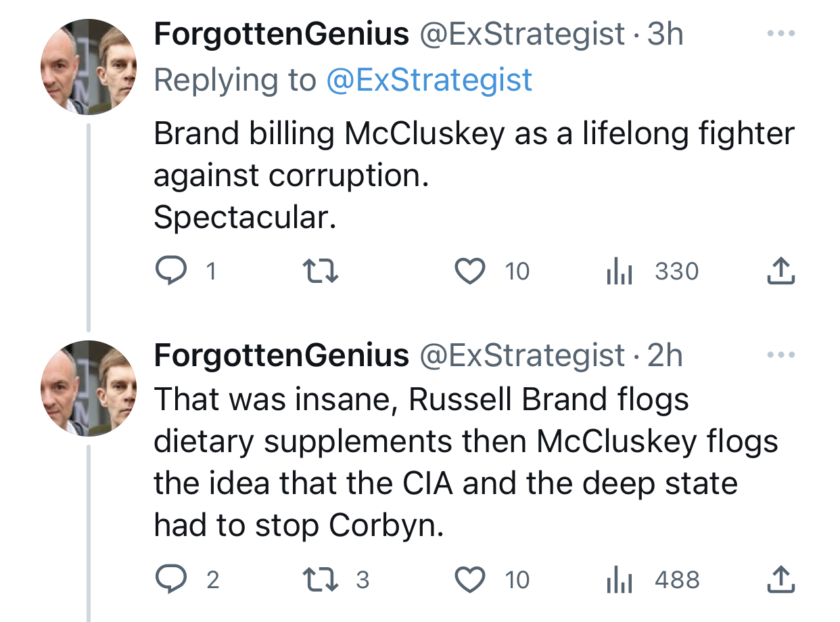840x622 pixels.
Task: Open more options on the 2h tweet
Action: tap(779, 355)
